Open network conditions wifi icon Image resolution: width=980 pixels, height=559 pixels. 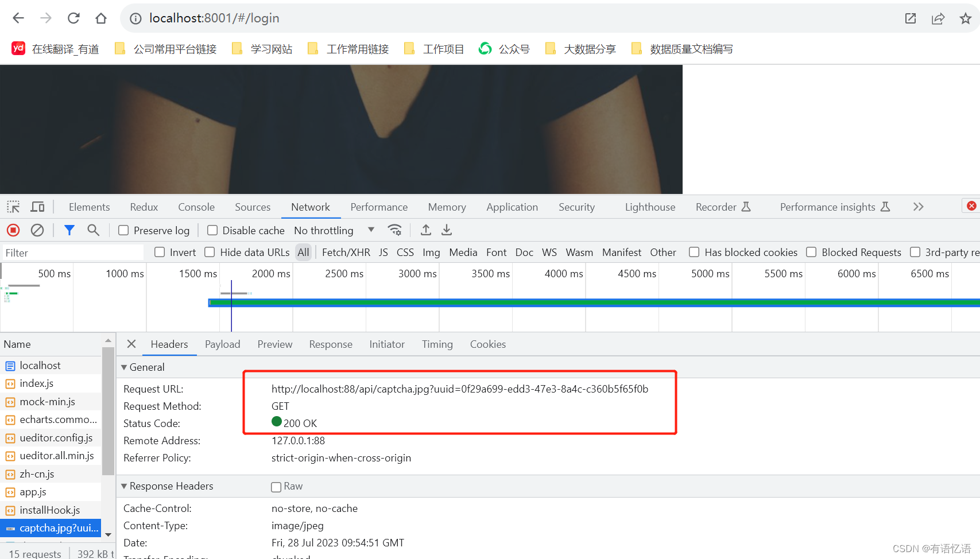395,230
